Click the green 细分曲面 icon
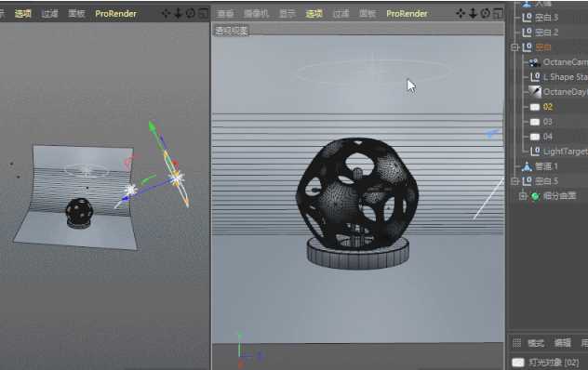Image resolution: width=588 pixels, height=370 pixels. (535, 196)
